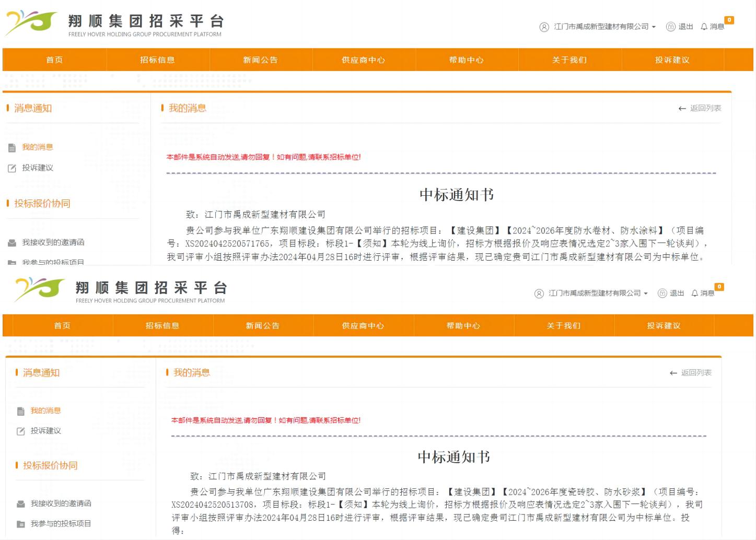Screen dimensions: 756x540
Task: Click the back arrow next to 返回列表 in the upper page
Action: coord(682,109)
